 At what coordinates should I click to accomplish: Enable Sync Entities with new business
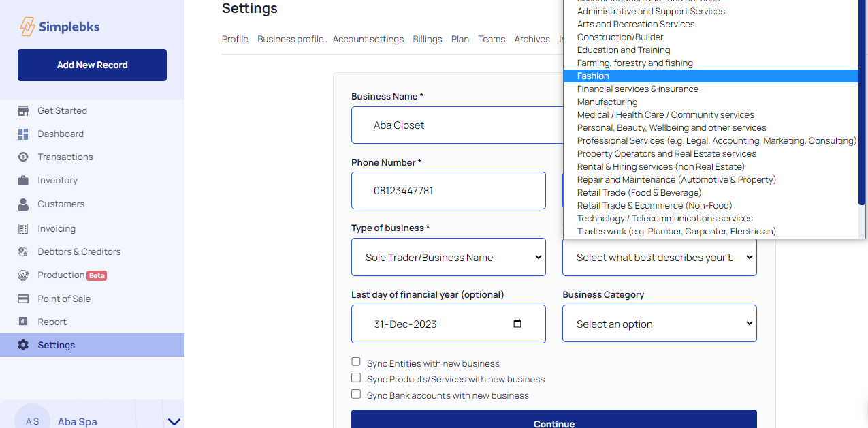click(x=356, y=362)
